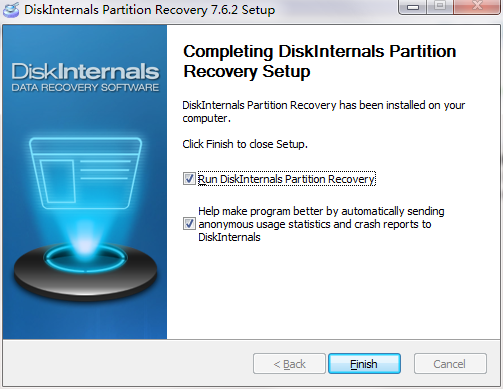Click the Completing DiskInternals Partition Recovery heading
This screenshot has width=503, height=389.
coord(320,61)
